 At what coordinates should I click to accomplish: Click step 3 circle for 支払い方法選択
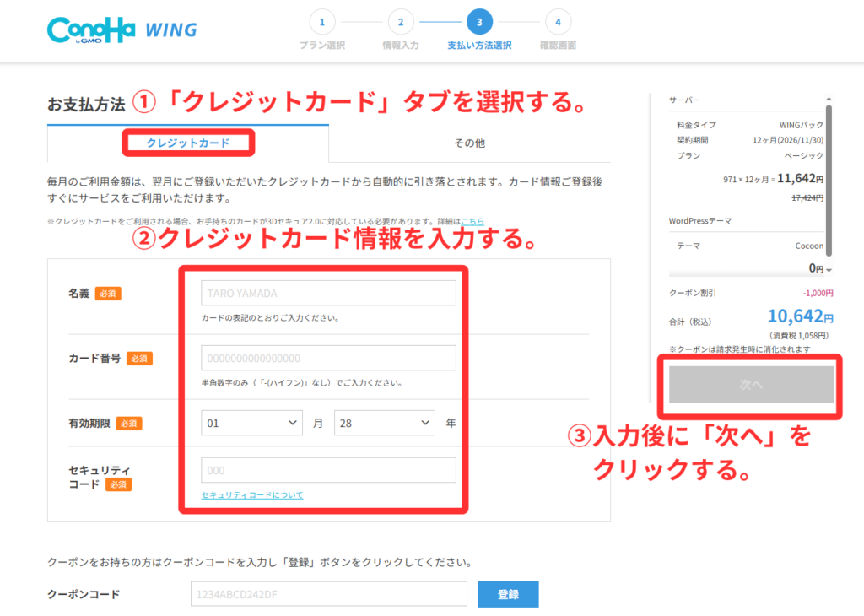[x=478, y=22]
